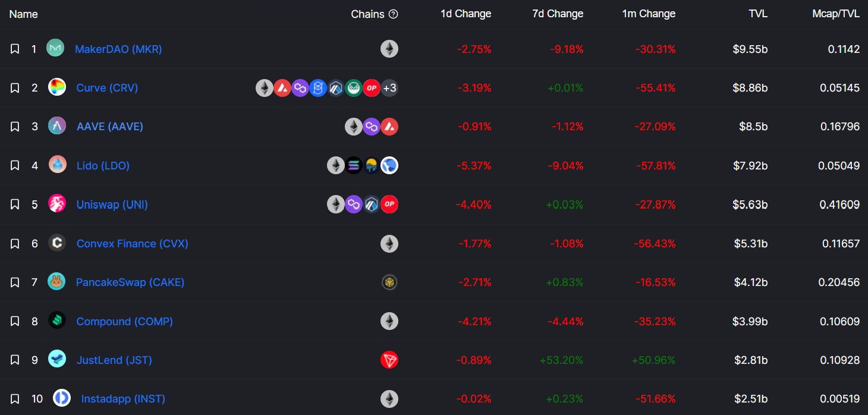Click the Fantom chain icon in Curve row
868x415 pixels.
[x=318, y=88]
